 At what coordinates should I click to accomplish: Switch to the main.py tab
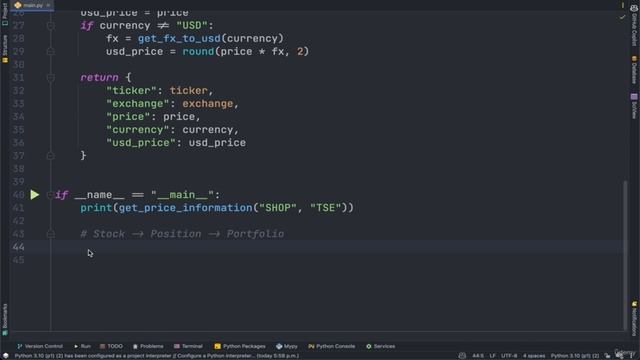[x=33, y=5]
